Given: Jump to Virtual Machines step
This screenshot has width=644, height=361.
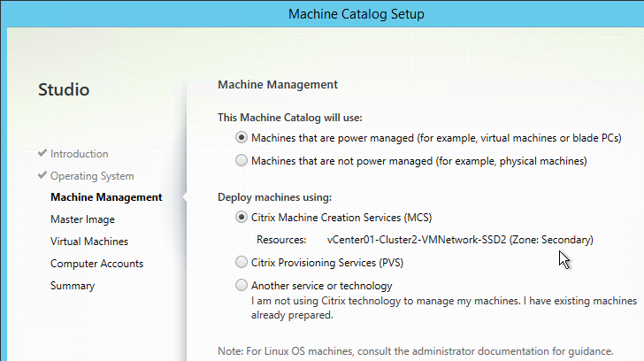Looking at the screenshot, I should [x=89, y=242].
